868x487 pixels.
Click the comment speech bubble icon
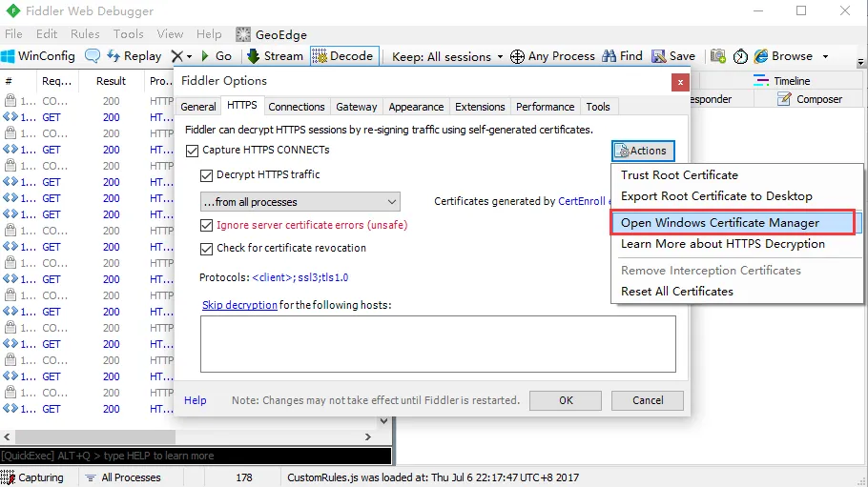click(x=93, y=56)
